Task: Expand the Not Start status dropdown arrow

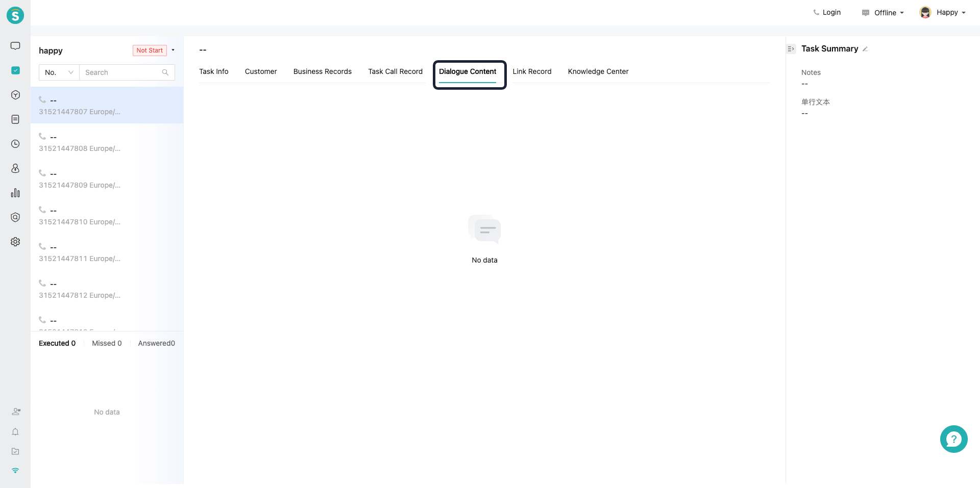Action: click(173, 50)
